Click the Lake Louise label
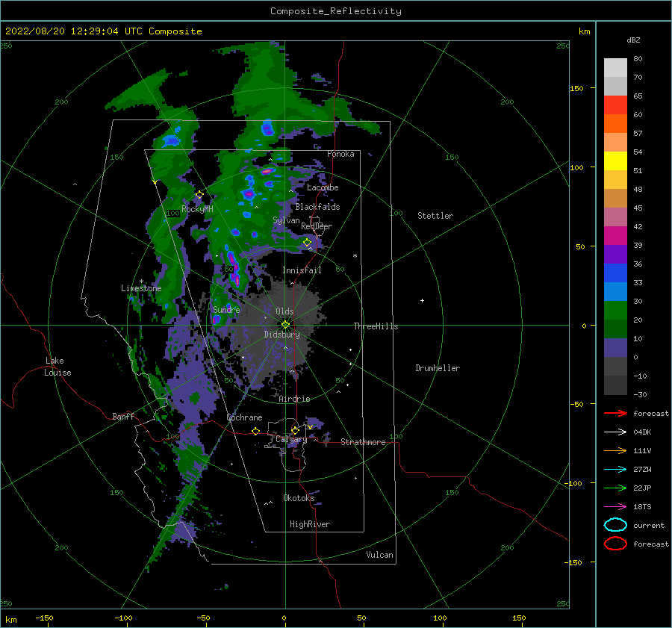672x628 pixels. (x=57, y=367)
